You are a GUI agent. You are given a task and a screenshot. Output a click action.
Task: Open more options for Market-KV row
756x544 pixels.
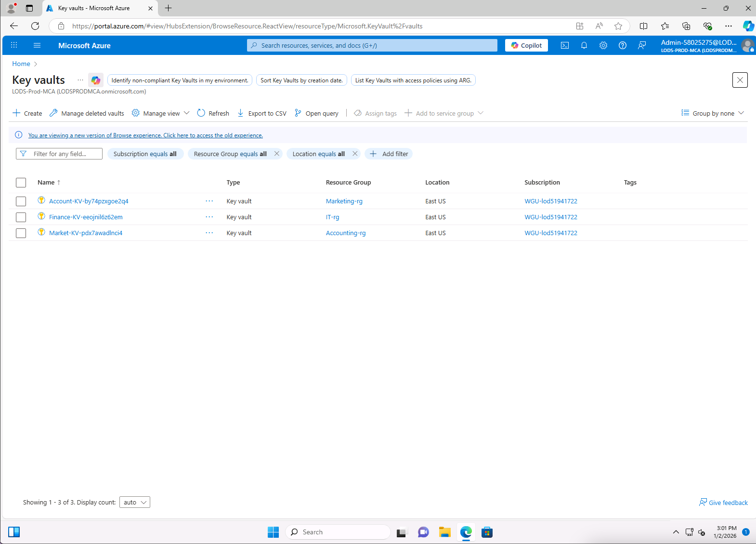tap(209, 233)
